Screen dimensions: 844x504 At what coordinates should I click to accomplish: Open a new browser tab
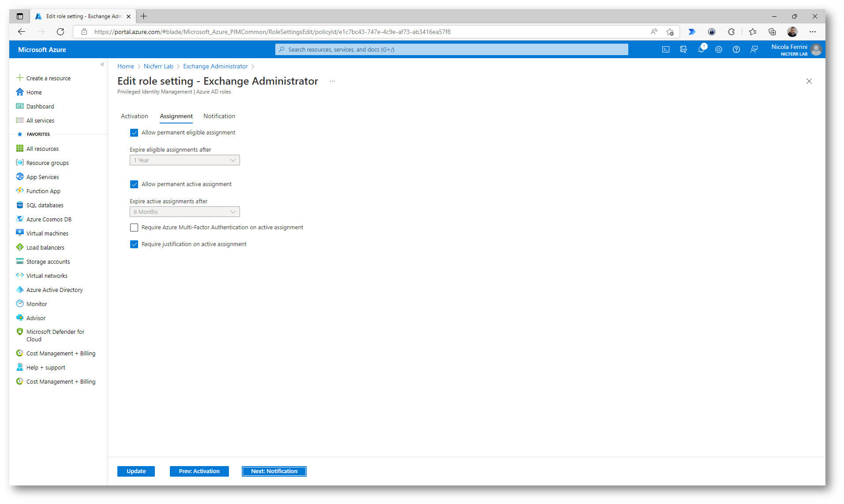pos(143,16)
